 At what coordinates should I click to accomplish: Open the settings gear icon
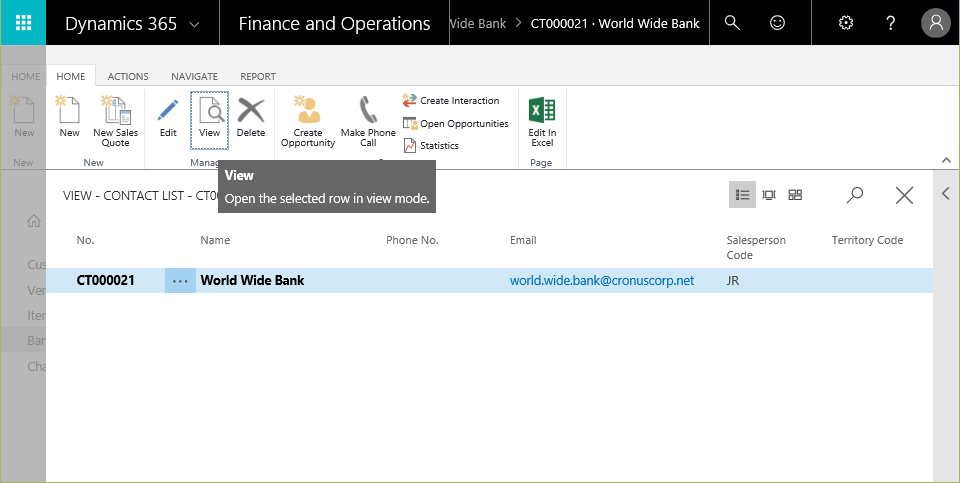click(x=846, y=23)
